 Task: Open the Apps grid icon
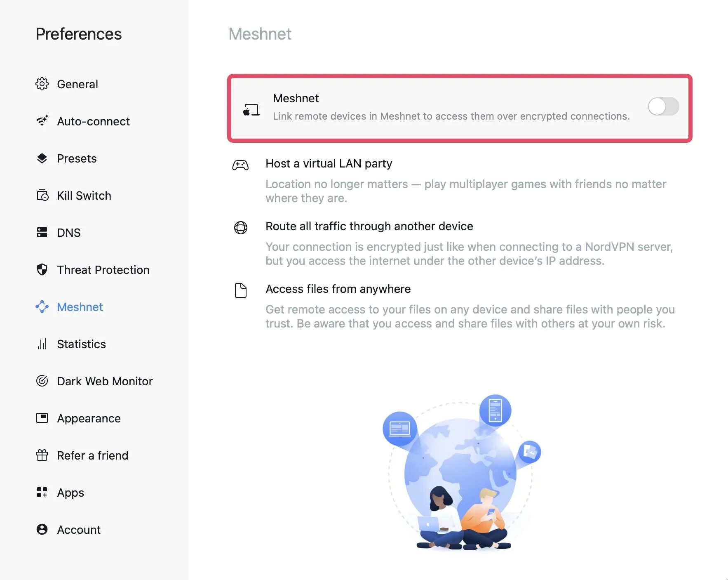pyautogui.click(x=42, y=492)
